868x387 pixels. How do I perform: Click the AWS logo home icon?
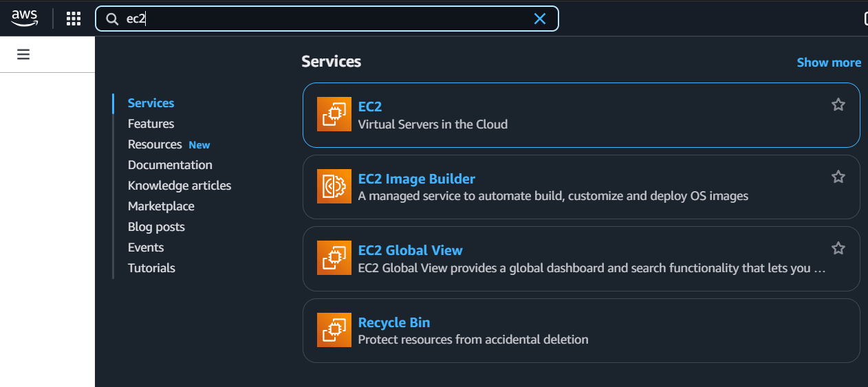pos(24,19)
